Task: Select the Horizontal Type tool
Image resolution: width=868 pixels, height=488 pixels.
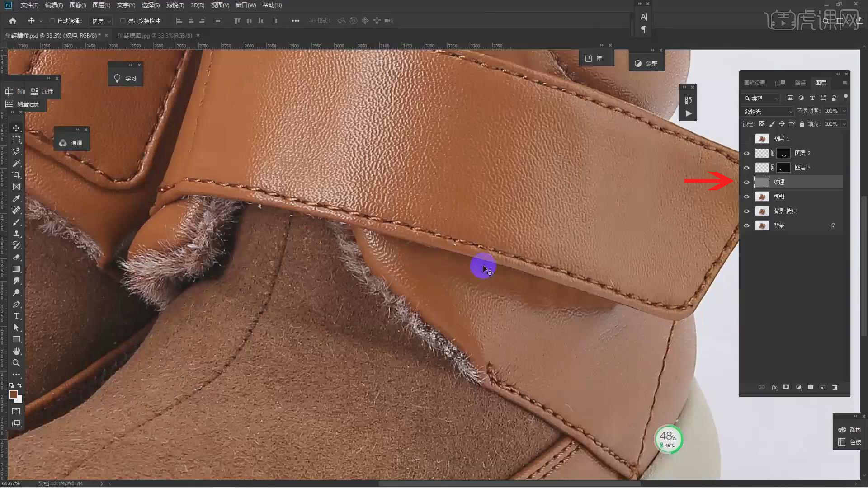Action: click(16, 316)
